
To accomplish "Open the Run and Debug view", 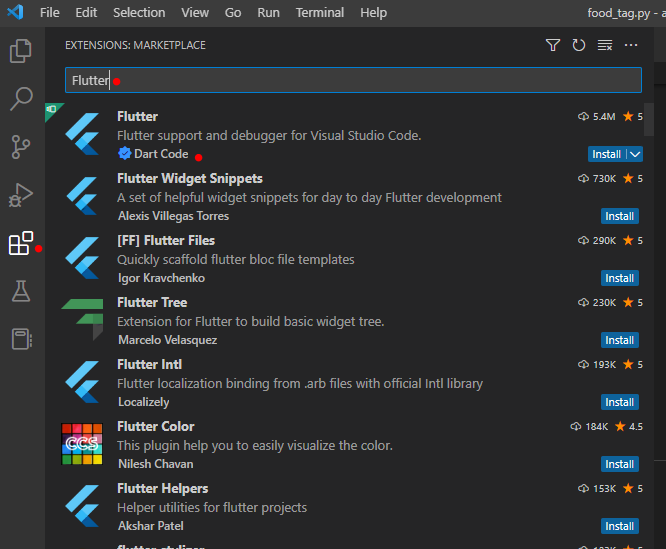I will 20,195.
